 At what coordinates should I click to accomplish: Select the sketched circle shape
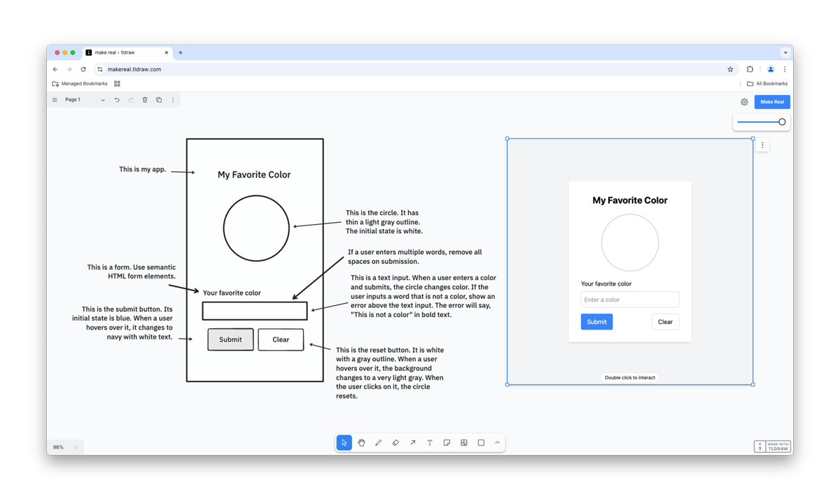click(x=256, y=228)
